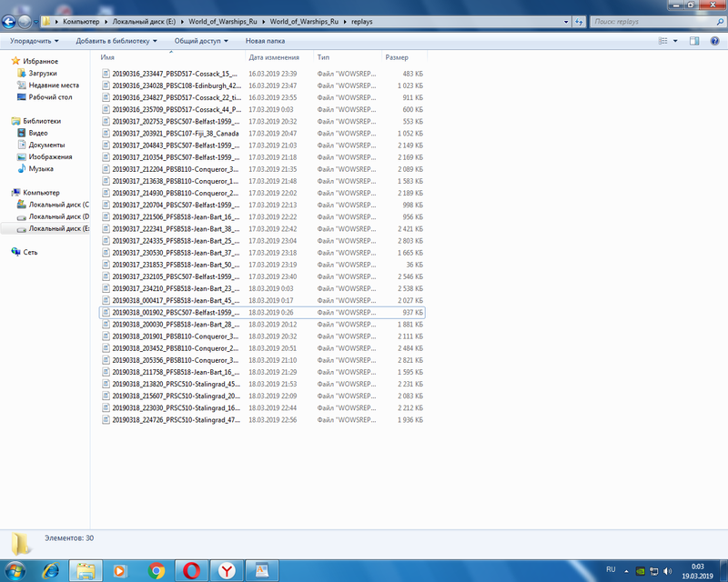Refresh the replays folder view
This screenshot has height=582, width=728.
[579, 22]
